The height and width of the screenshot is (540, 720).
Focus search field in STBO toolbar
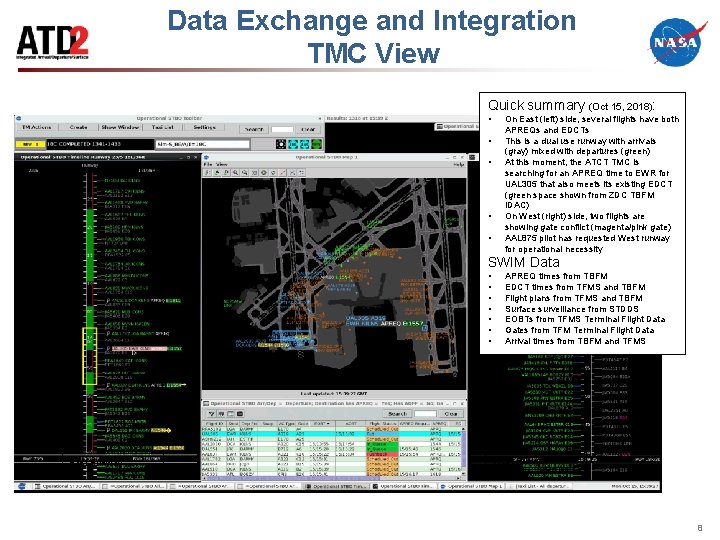282,129
